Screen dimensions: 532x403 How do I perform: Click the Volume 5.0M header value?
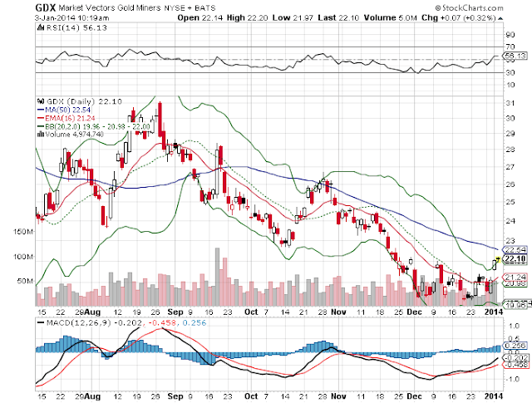(390, 18)
